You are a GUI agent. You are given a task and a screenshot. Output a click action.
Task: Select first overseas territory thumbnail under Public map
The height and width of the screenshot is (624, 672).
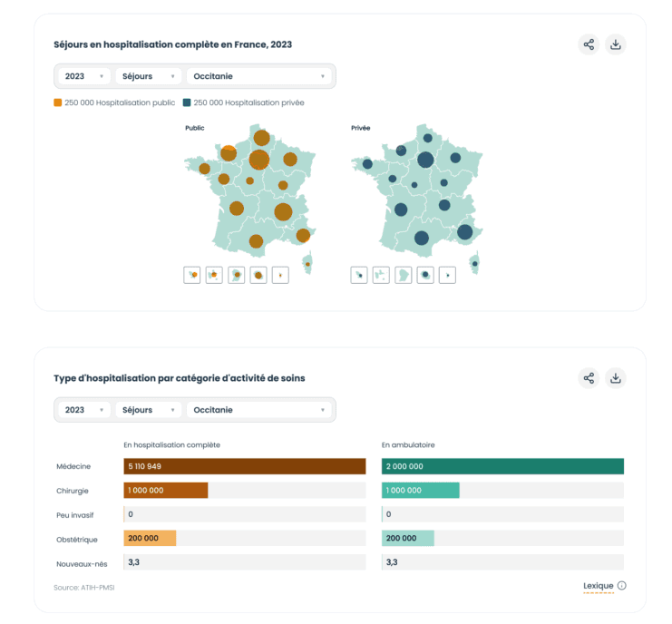[192, 274]
